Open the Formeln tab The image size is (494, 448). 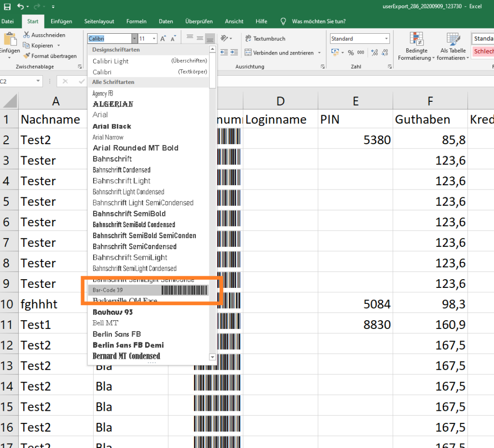point(136,21)
